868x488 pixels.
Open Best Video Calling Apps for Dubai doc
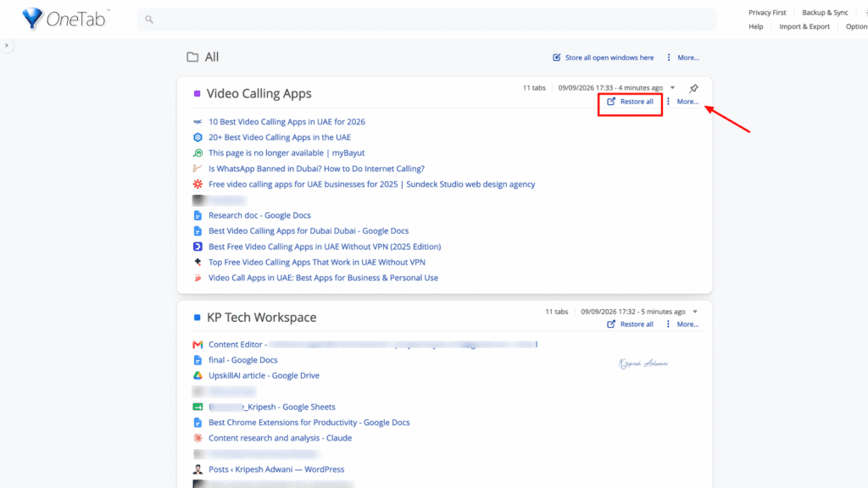[x=309, y=230]
